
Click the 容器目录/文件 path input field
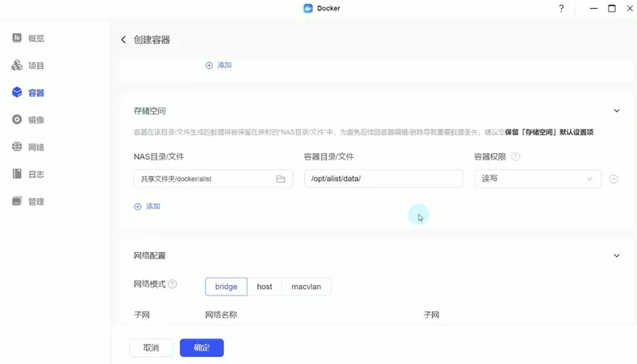pyautogui.click(x=383, y=179)
